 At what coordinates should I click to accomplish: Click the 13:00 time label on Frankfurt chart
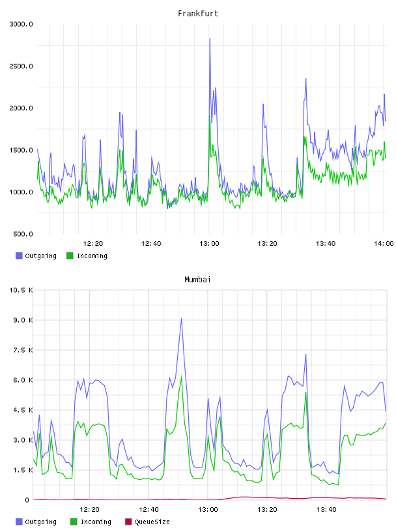[x=209, y=244]
